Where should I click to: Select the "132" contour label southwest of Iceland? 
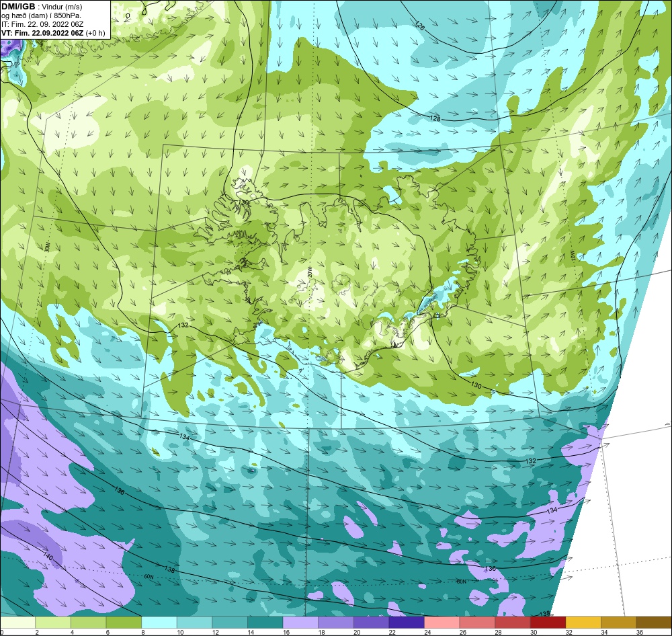point(183,325)
